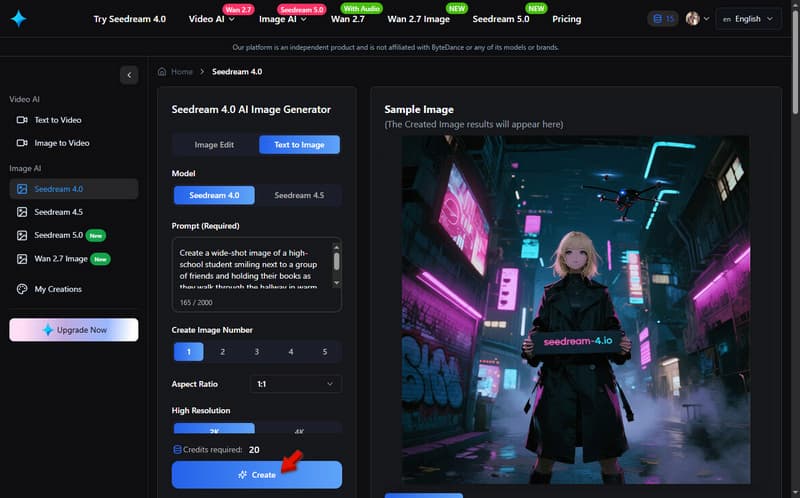Open Seedream 4.5 in sidebar
Image resolution: width=800 pixels, height=498 pixels.
pyautogui.click(x=58, y=212)
